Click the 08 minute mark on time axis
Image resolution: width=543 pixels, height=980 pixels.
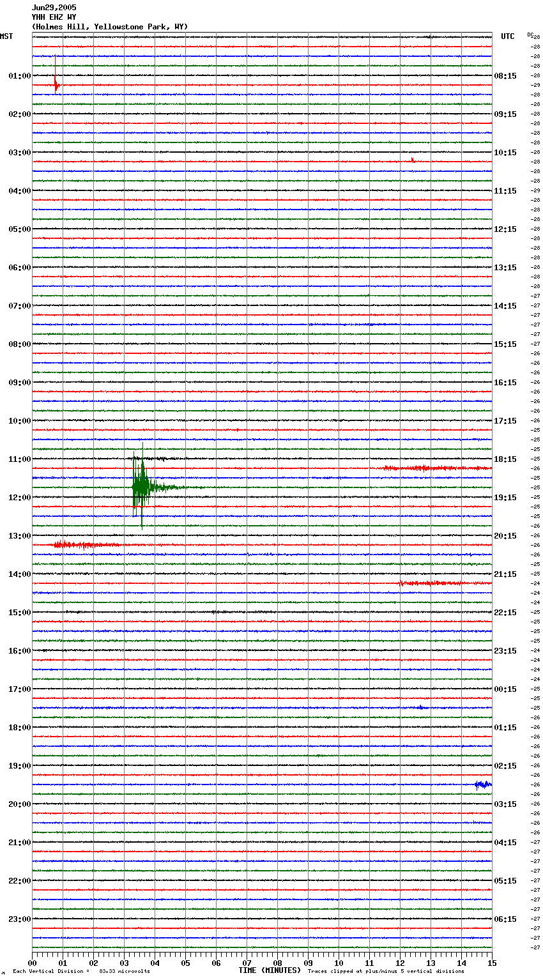pos(277,963)
